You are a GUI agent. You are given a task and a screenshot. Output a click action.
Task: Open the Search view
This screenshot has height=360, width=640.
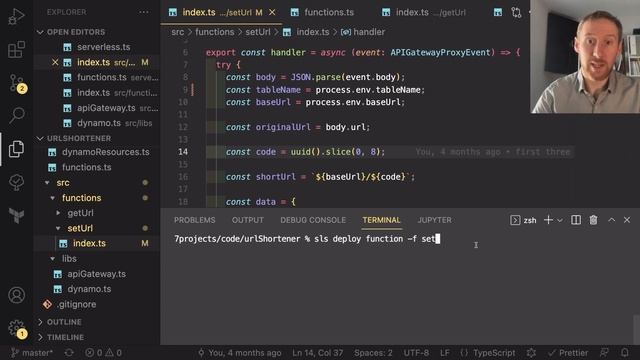pyautogui.click(x=16, y=116)
